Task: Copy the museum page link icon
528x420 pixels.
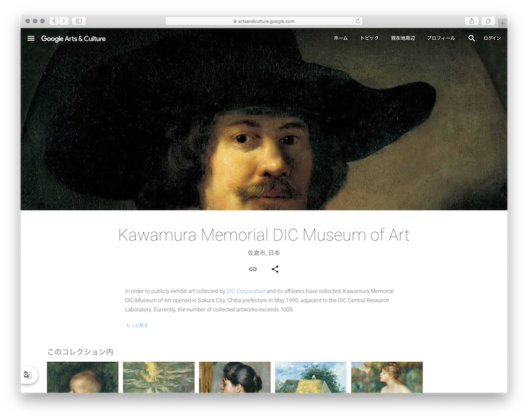Action: pyautogui.click(x=253, y=269)
